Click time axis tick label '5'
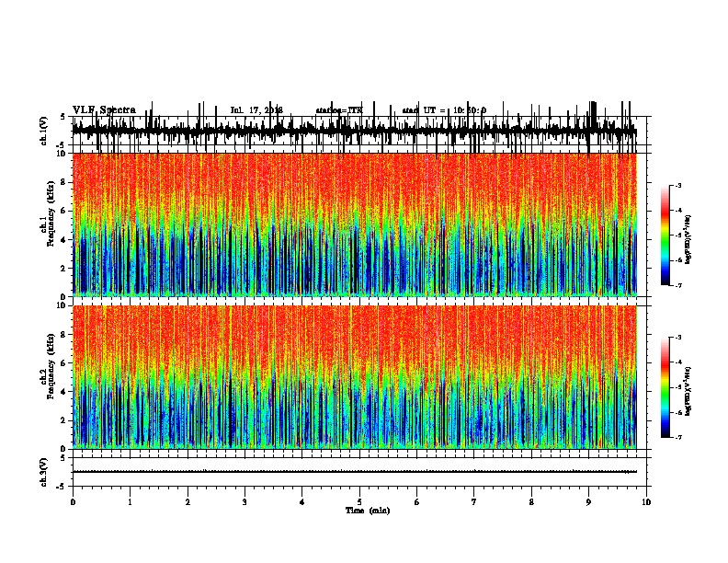 pos(359,501)
